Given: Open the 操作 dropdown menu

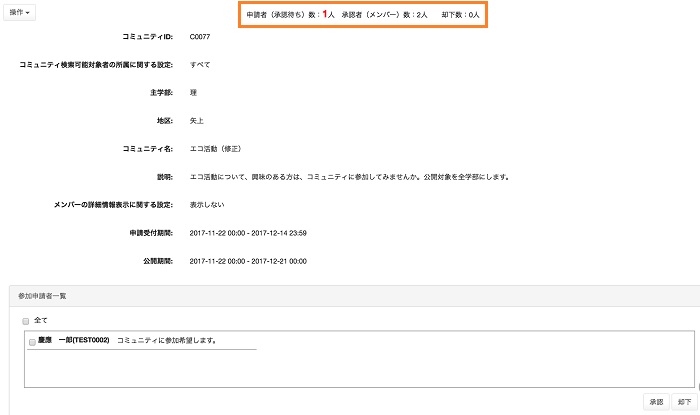Looking at the screenshot, I should tap(20, 13).
